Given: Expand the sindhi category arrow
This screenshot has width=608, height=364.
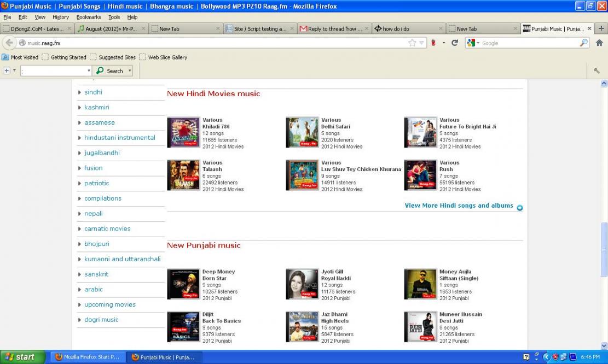Looking at the screenshot, I should (x=79, y=92).
